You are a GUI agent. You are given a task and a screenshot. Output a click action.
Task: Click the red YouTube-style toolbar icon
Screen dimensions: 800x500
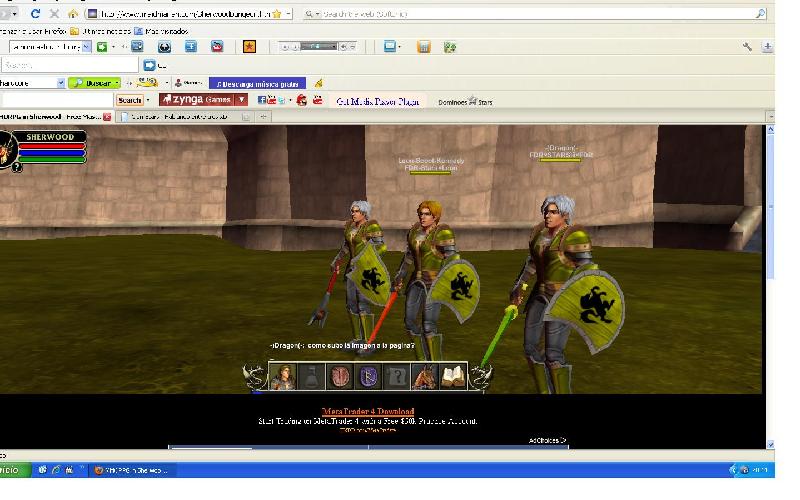(217, 47)
